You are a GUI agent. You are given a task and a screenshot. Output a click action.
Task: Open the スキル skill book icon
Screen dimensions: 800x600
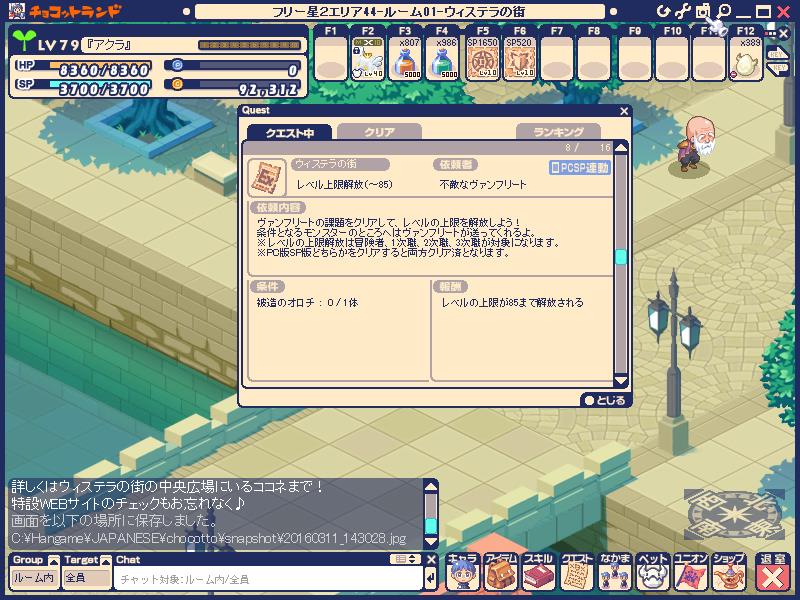pos(538,572)
